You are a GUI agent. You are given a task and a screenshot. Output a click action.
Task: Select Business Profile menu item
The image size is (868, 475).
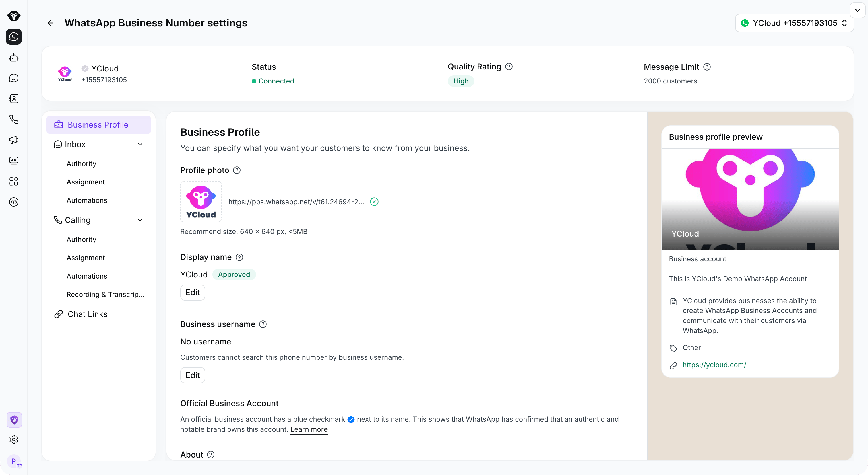point(99,125)
